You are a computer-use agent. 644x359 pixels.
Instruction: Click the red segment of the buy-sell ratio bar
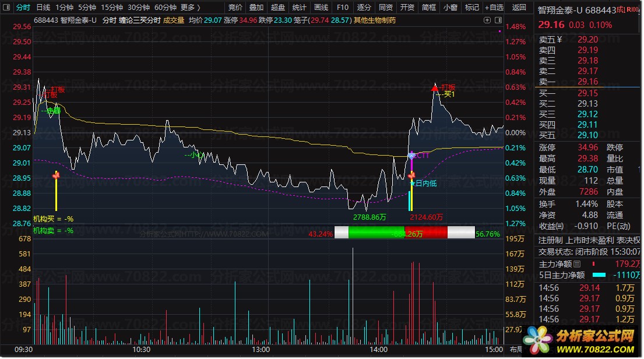click(426, 232)
